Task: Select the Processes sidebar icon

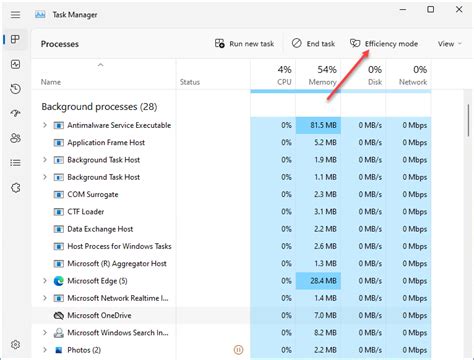Action: point(15,39)
